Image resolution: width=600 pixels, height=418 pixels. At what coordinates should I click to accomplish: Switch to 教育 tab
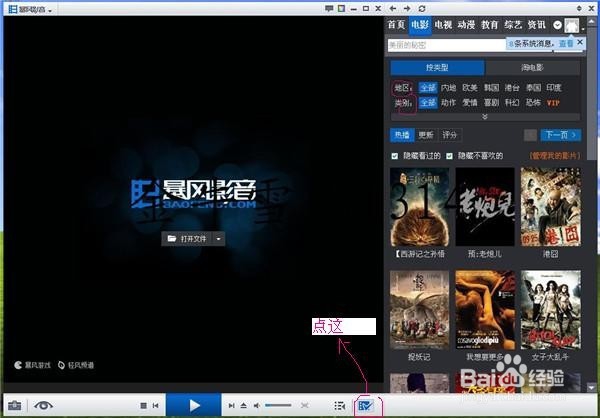[489, 25]
